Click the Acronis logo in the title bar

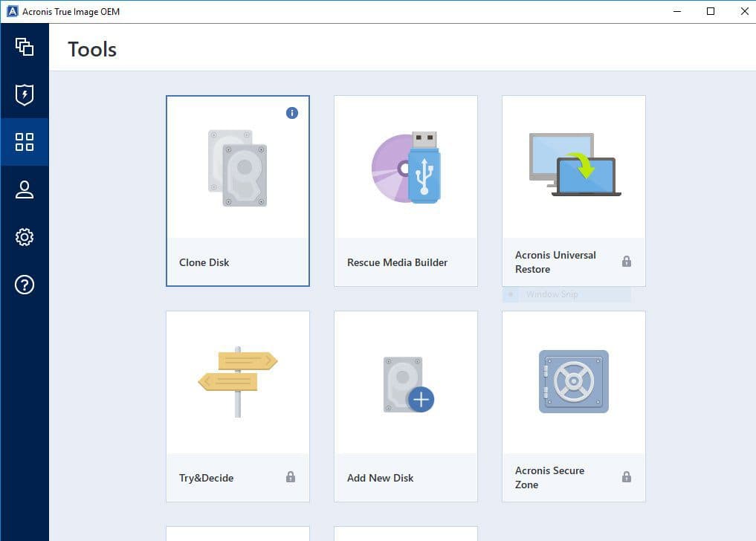click(x=10, y=11)
